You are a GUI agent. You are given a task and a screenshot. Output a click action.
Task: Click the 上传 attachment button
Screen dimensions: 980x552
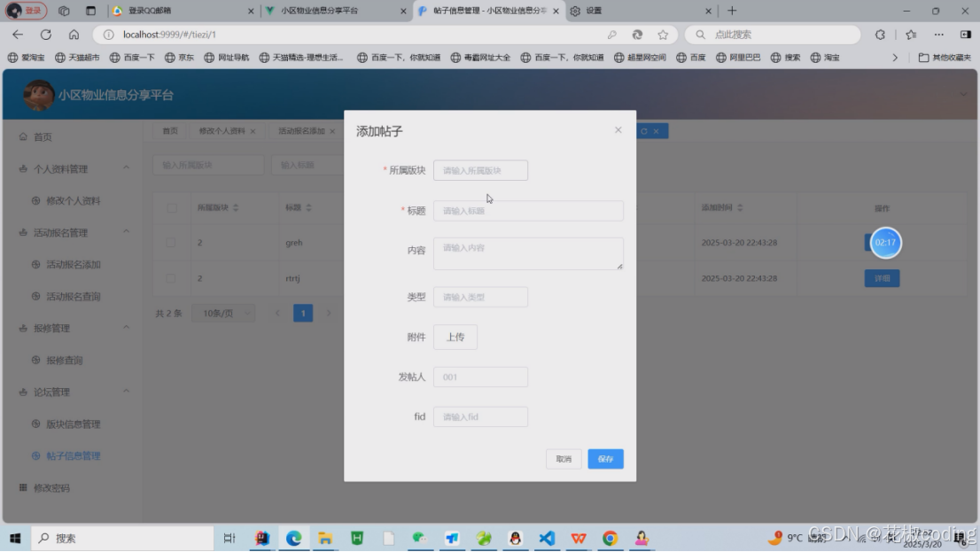coord(455,337)
